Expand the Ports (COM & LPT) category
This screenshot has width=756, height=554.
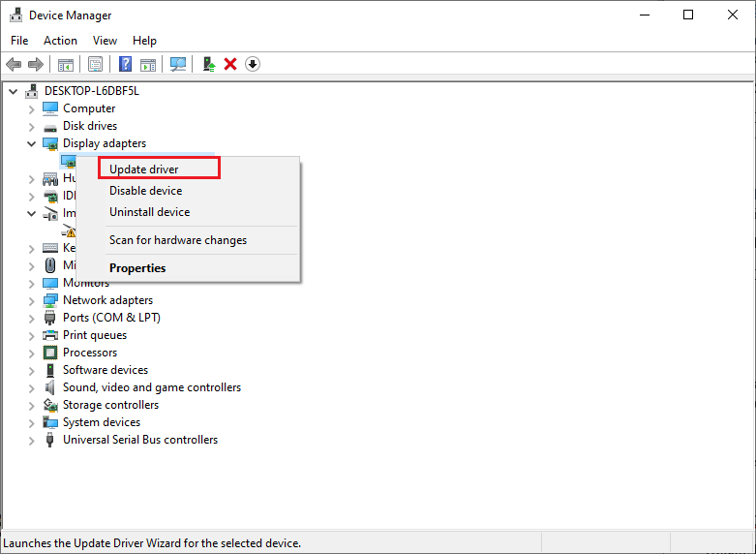click(x=31, y=319)
